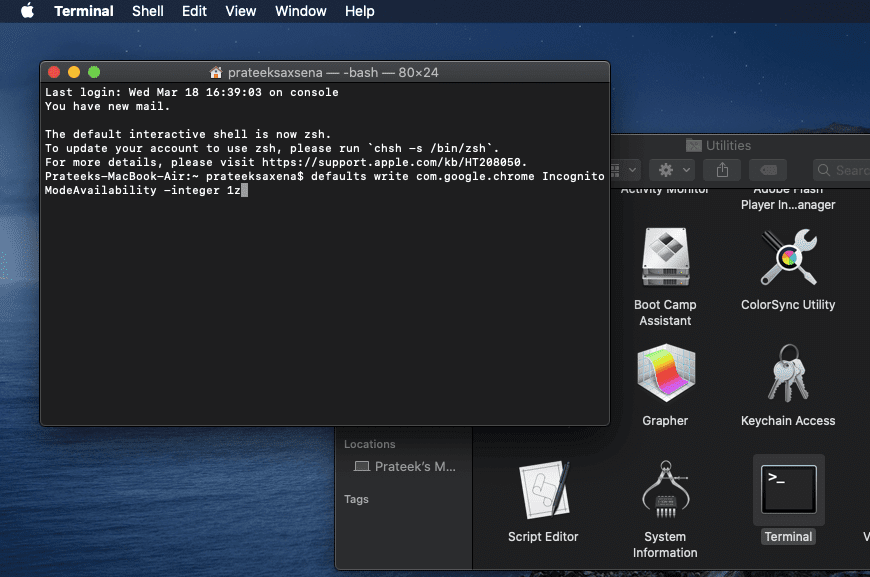Click the Tags button in Finder toolbar
The image size is (870, 577).
767,170
